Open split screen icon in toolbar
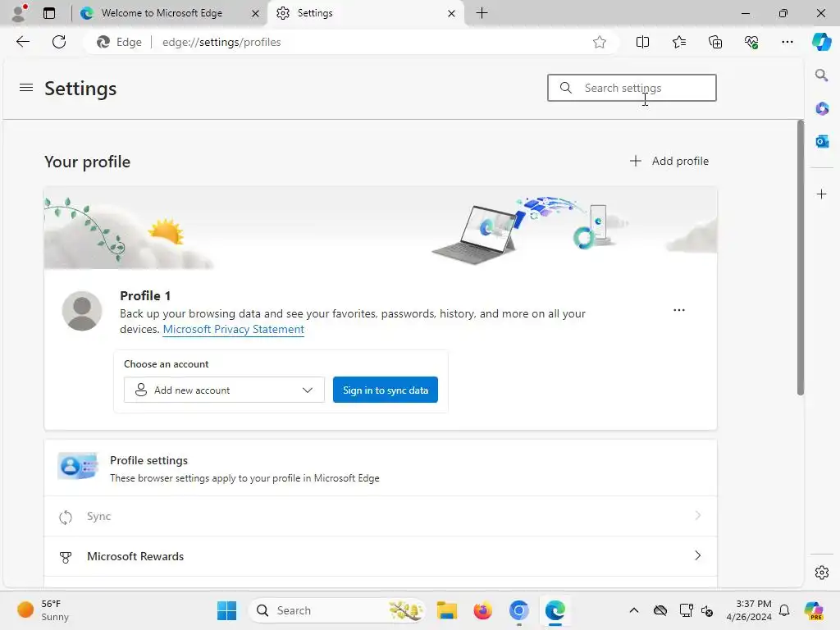 (642, 42)
